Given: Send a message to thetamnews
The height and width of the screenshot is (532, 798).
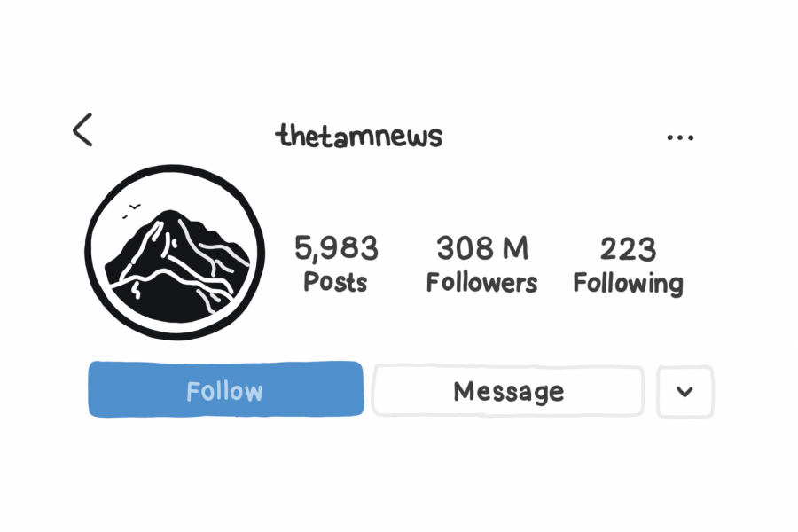Looking at the screenshot, I should (508, 391).
